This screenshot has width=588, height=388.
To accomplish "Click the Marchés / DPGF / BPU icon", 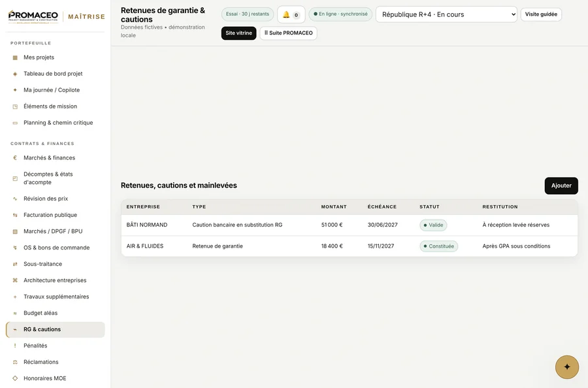I will point(15,231).
